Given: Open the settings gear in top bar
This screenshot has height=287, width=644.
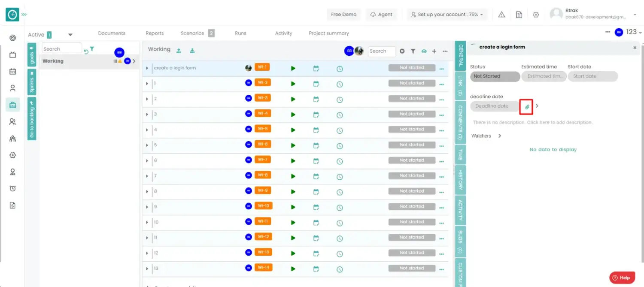Looking at the screenshot, I should [536, 15].
